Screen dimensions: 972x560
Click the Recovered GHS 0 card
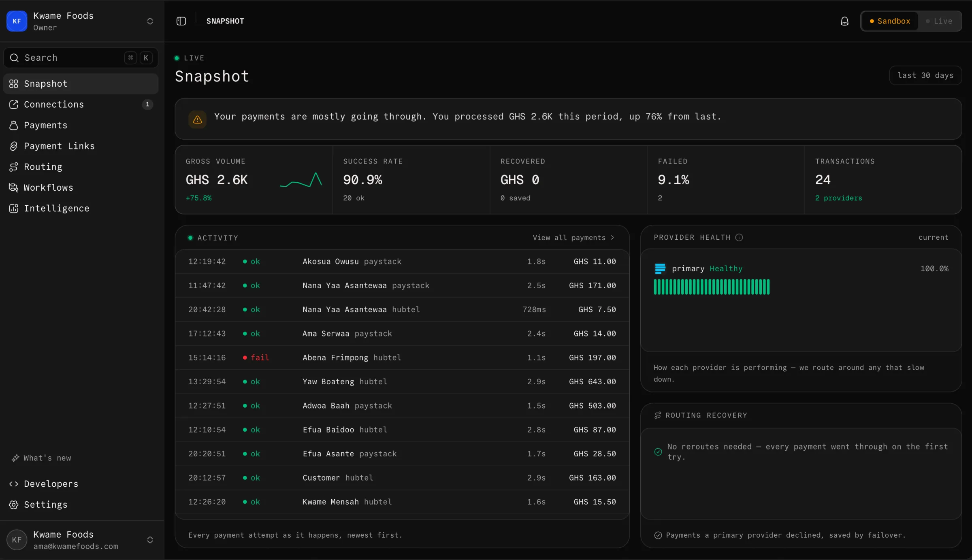coord(568,180)
